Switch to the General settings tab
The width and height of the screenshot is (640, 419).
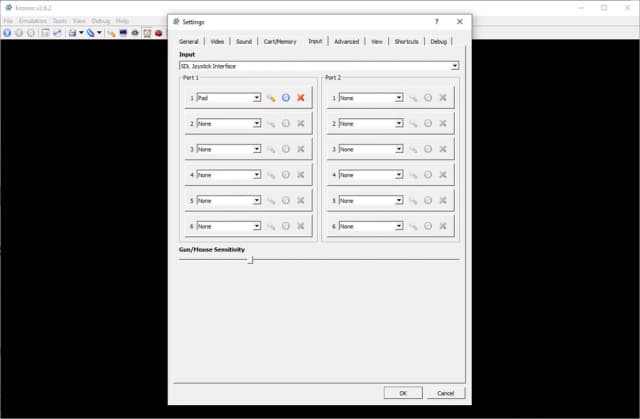189,42
